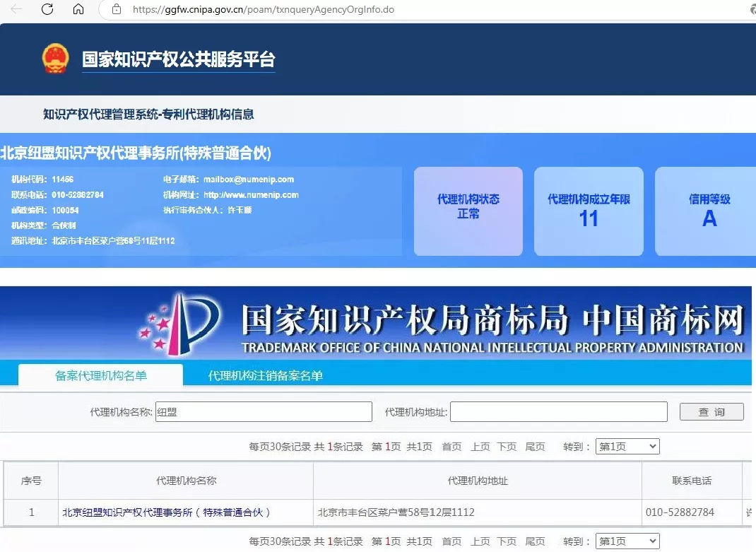The height and width of the screenshot is (552, 756).
Task: Reload the page with refresh icon
Action: pyautogui.click(x=47, y=9)
